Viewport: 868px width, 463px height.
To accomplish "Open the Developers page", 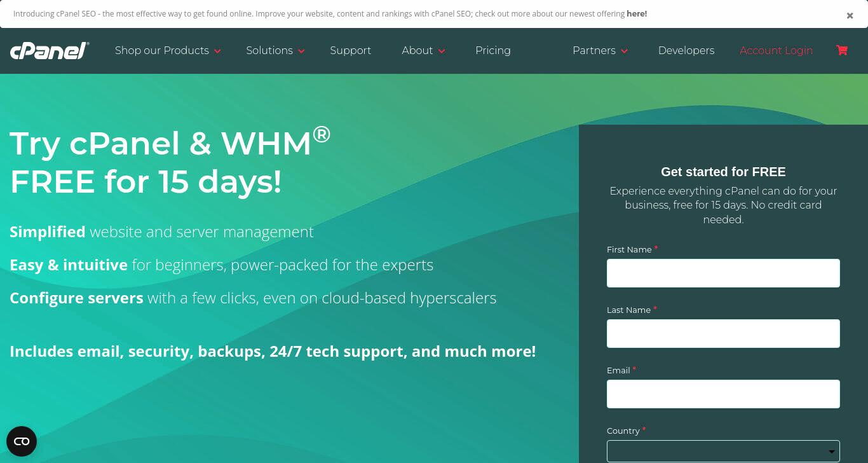I will click(686, 50).
